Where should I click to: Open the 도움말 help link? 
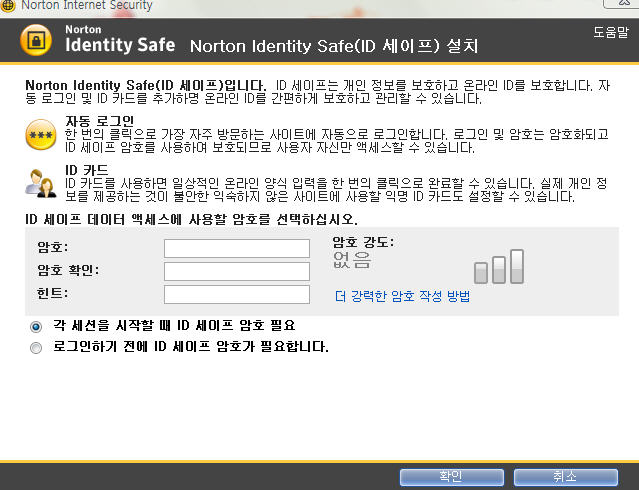click(610, 32)
